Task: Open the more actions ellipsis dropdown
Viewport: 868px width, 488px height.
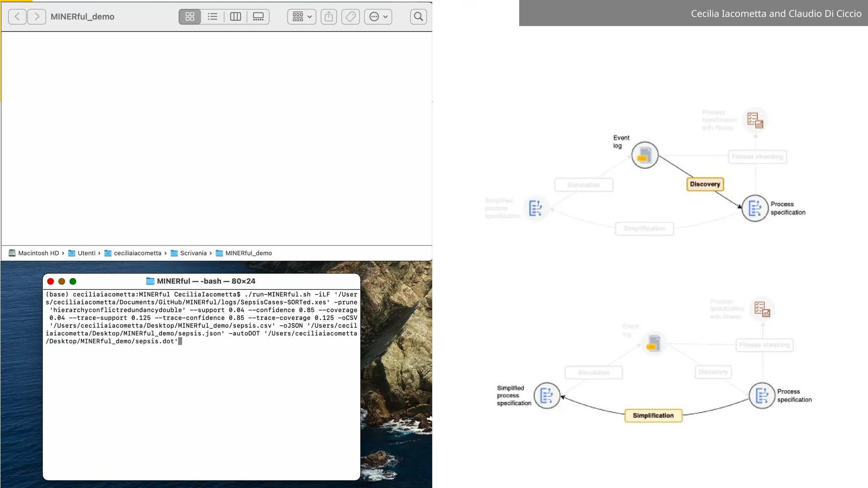Action: (x=378, y=17)
